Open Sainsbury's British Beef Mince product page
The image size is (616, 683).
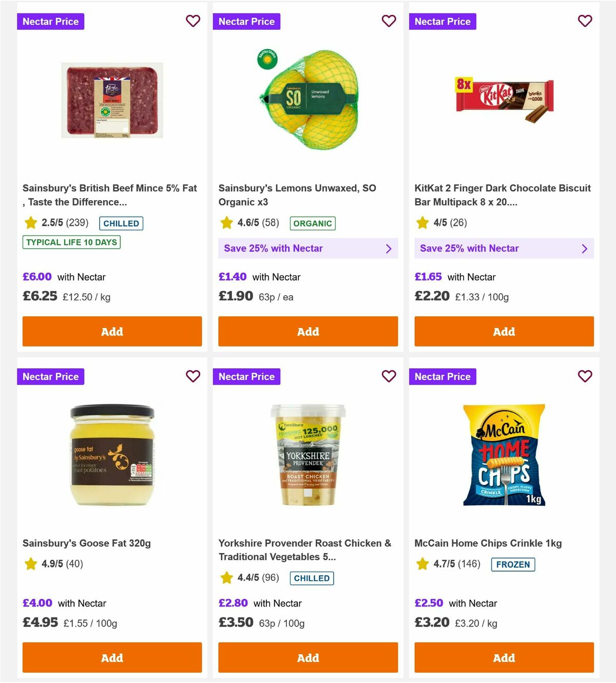(109, 195)
